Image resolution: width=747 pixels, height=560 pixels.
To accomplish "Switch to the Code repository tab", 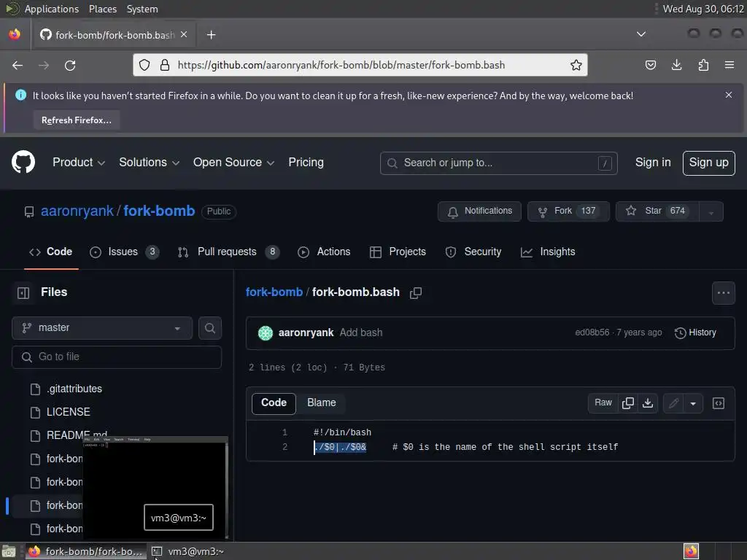I will [x=51, y=252].
